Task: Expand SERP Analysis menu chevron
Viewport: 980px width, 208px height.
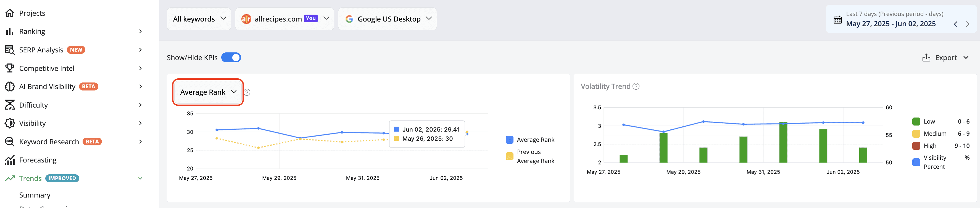Action: click(x=140, y=50)
